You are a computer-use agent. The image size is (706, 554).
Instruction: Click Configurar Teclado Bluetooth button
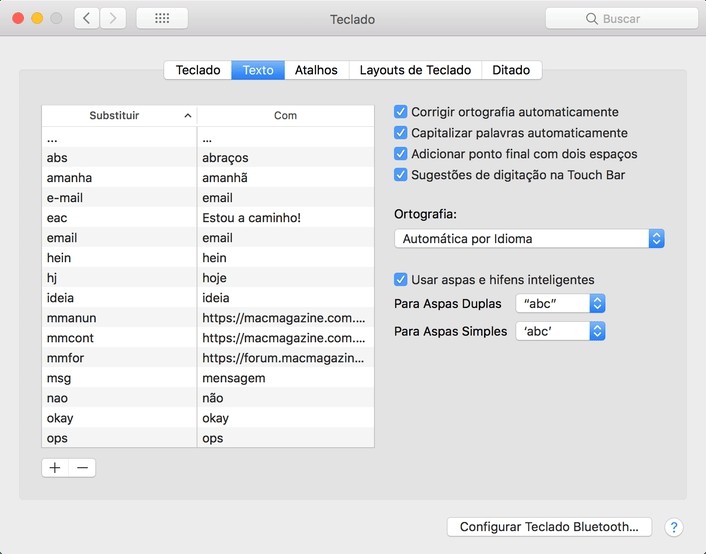point(549,527)
